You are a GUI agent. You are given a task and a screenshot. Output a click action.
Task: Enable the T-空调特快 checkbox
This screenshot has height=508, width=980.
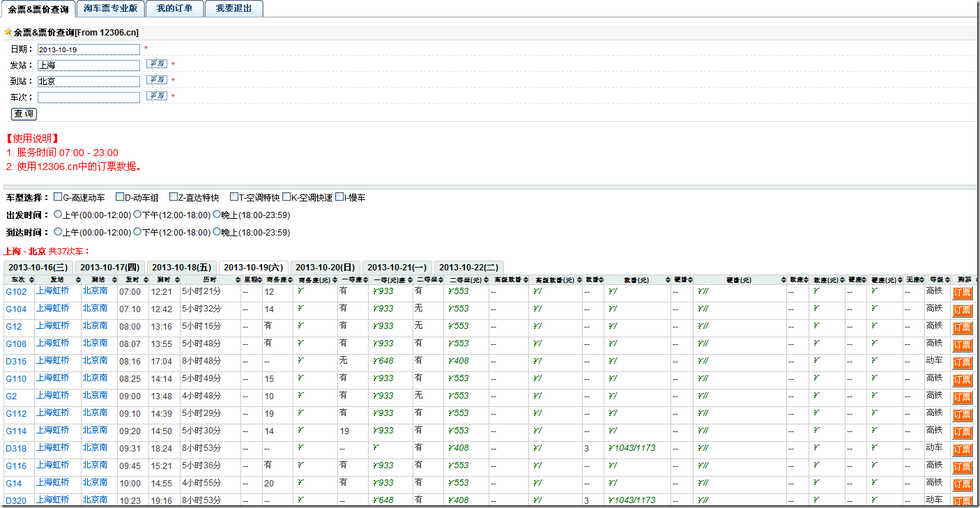[x=233, y=197]
